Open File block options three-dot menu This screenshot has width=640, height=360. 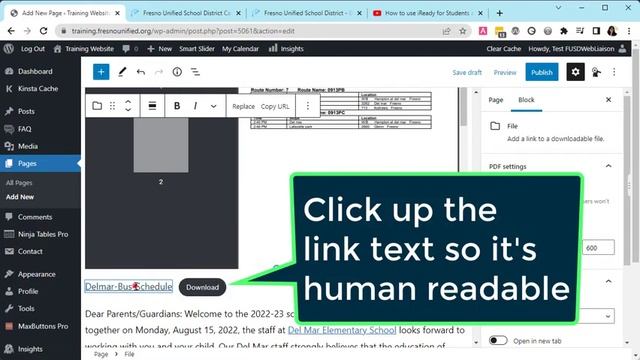point(308,106)
